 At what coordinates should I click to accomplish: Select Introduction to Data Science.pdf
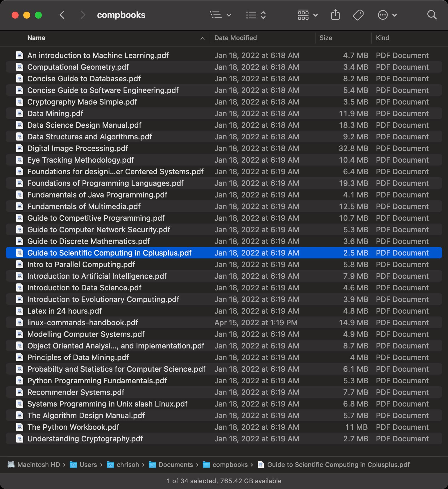[224, 287]
